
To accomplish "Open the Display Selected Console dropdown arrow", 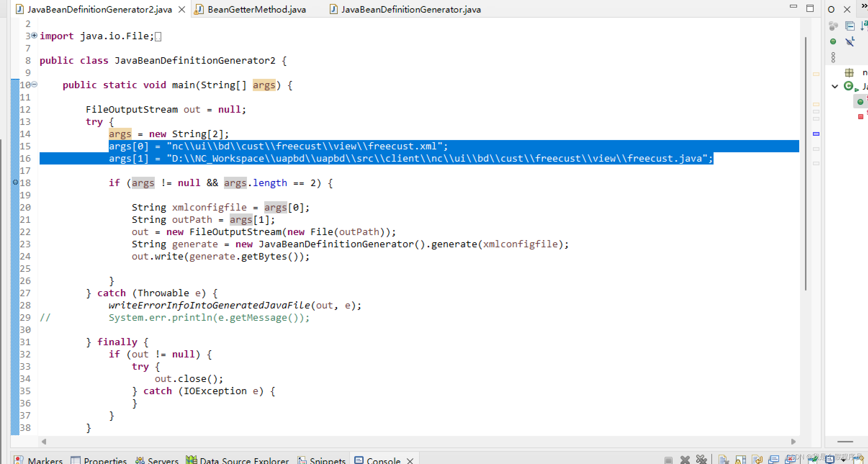I will pyautogui.click(x=843, y=460).
